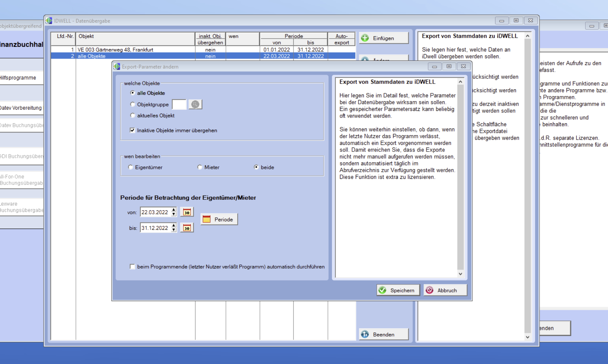Click the green Einfügen plus icon

(365, 38)
